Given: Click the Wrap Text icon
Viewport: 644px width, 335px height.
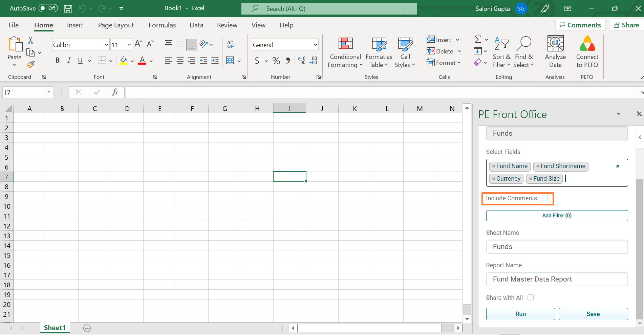Looking at the screenshot, I should point(231,44).
